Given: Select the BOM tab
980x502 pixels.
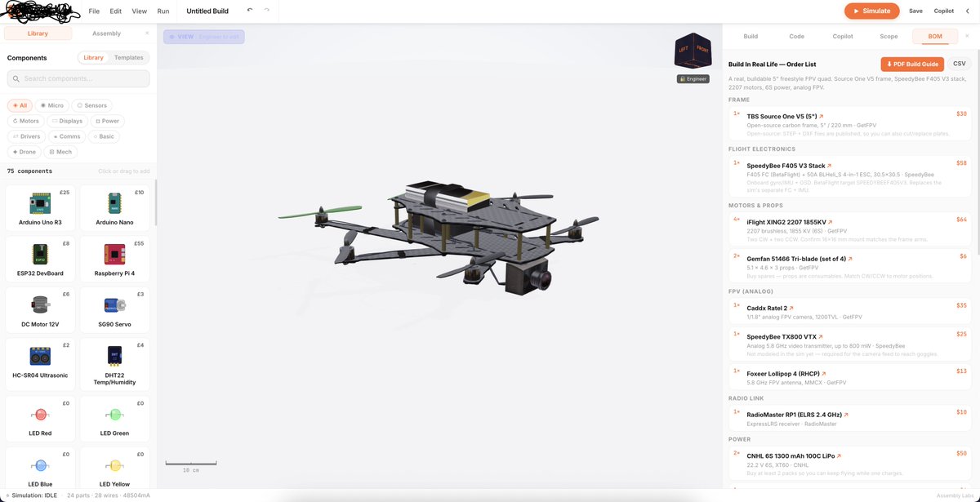Looking at the screenshot, I should [x=935, y=37].
